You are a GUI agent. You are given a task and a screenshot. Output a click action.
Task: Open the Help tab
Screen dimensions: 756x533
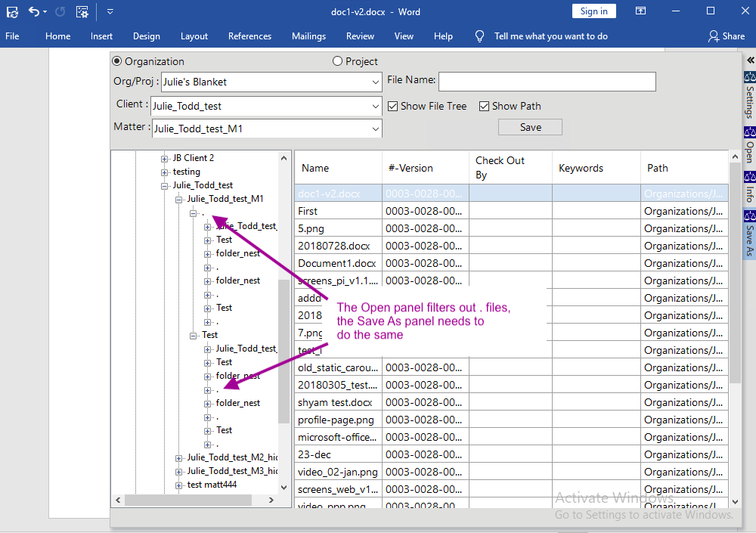[x=443, y=36]
